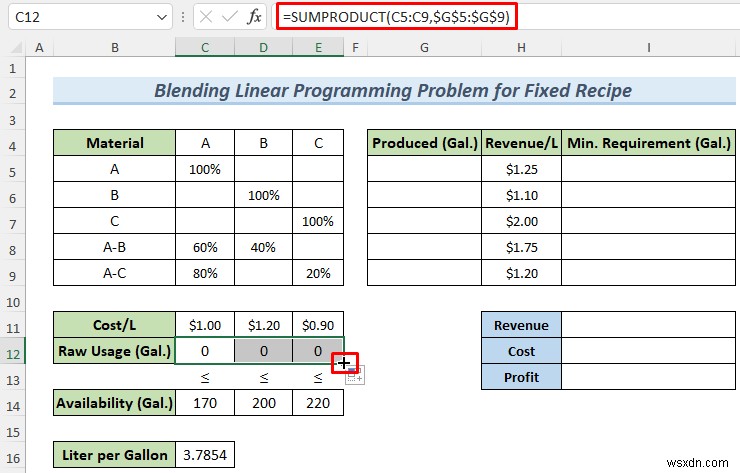Select column F header
Screen dimensions: 740x473
(355, 48)
